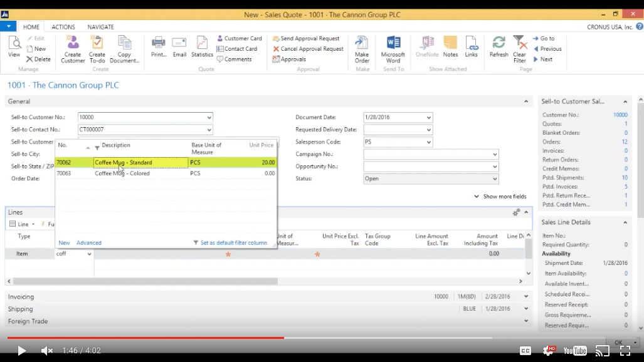Open Requested Delivery Date dropdown
Image resolution: width=644 pixels, height=362 pixels.
429,130
